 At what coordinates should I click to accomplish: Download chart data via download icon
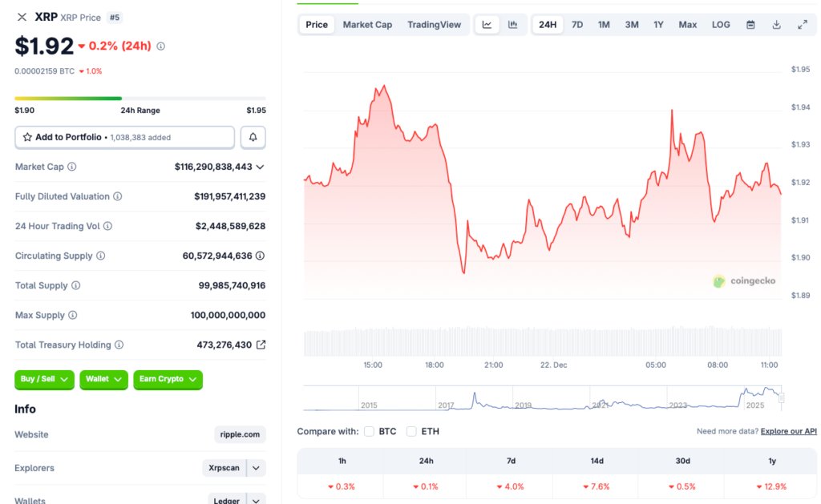[776, 24]
